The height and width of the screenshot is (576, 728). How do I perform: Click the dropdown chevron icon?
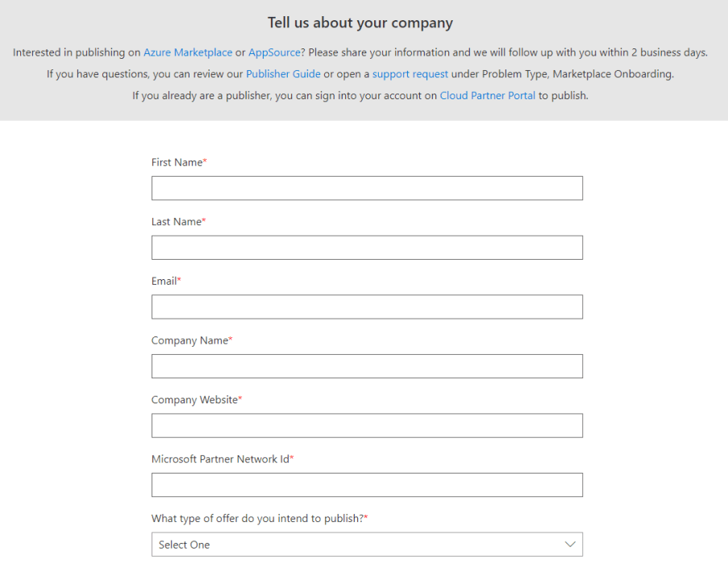[x=570, y=545]
